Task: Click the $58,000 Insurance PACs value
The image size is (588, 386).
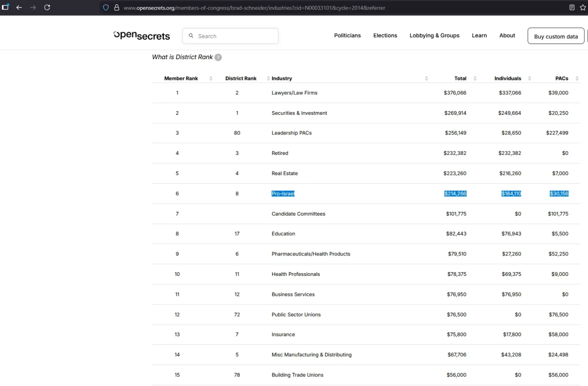Action: point(559,334)
